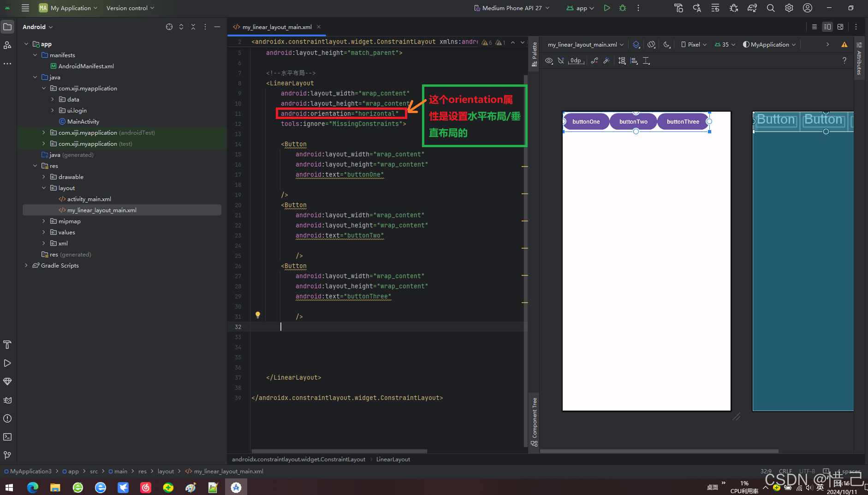Toggle design view options eye icon

pos(549,60)
